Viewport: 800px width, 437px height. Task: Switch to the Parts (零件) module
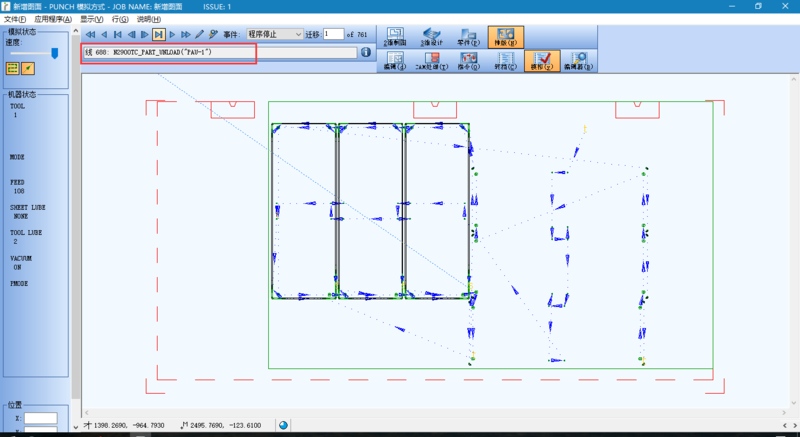[x=467, y=37]
